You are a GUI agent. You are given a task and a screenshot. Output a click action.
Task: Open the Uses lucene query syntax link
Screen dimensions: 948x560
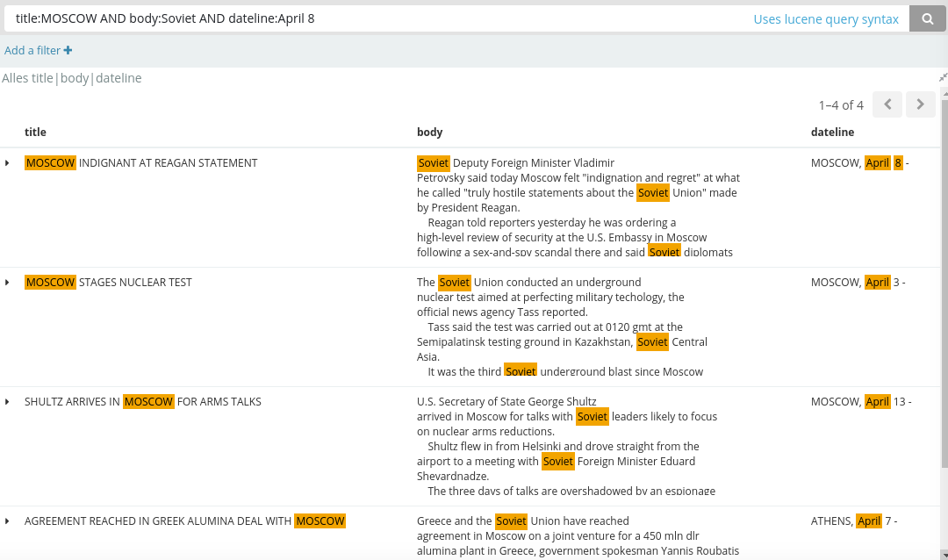point(826,19)
